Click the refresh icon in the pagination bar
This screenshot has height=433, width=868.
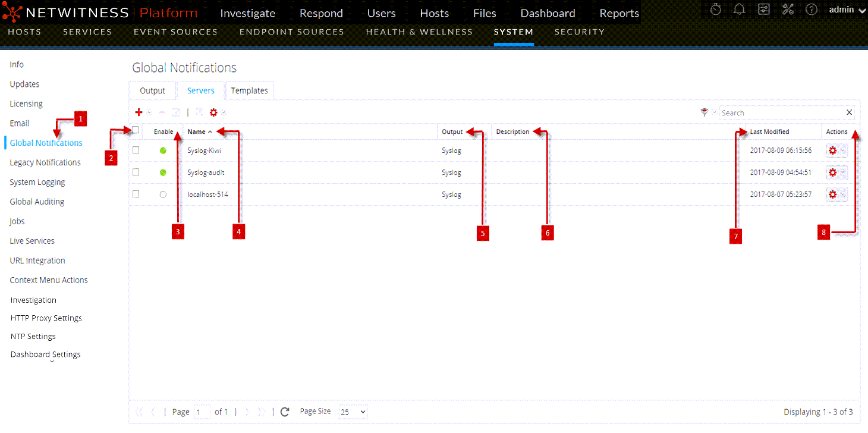[x=285, y=412]
